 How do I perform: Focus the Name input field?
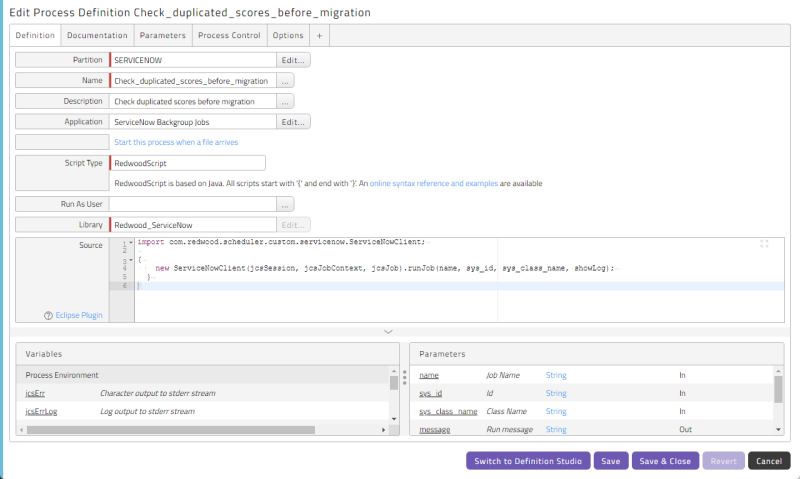click(x=193, y=81)
